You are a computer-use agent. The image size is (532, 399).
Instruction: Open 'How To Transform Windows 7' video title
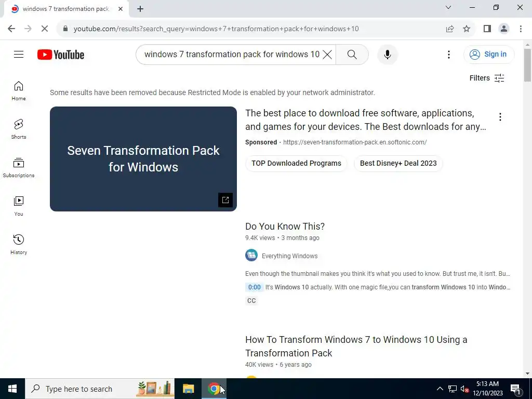(x=356, y=347)
